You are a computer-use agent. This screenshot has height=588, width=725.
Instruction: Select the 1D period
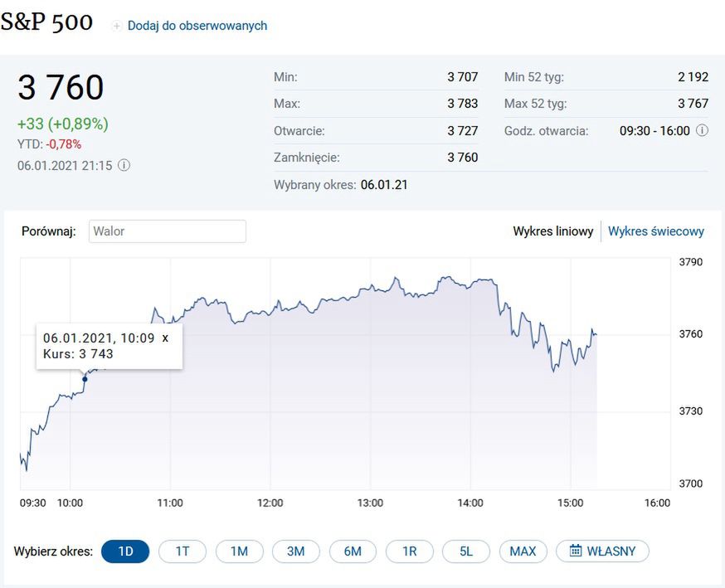(125, 551)
